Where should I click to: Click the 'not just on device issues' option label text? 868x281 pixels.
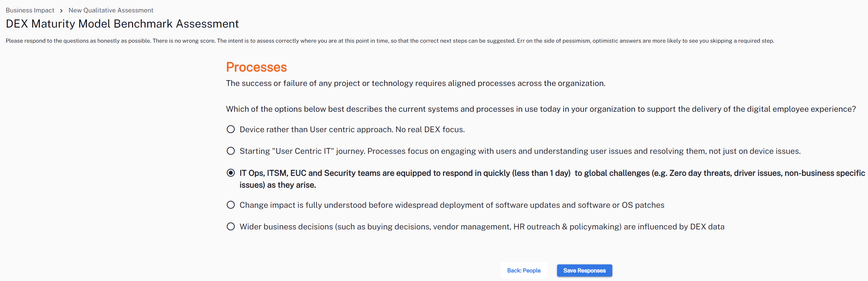tap(755, 151)
